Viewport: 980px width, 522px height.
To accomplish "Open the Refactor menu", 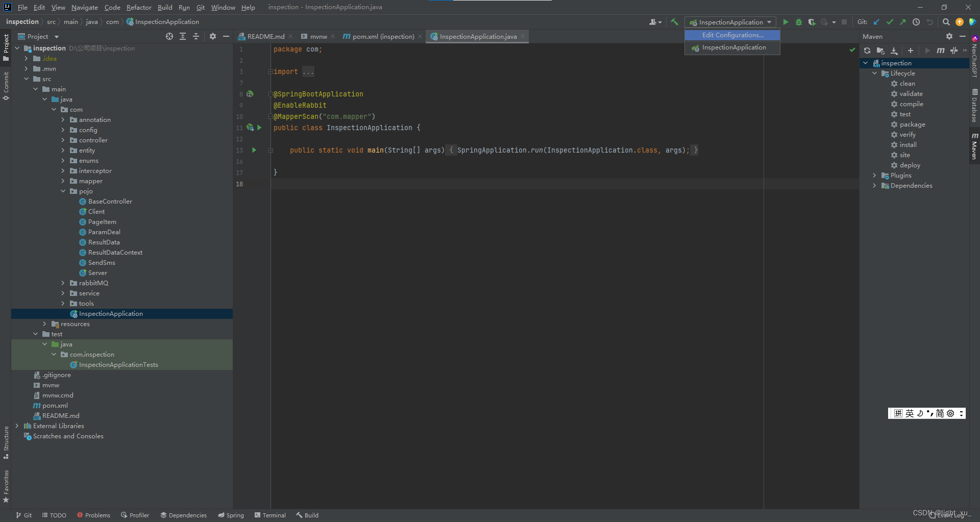I will pos(139,8).
